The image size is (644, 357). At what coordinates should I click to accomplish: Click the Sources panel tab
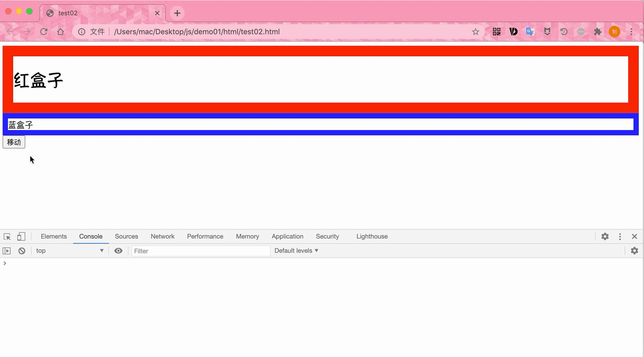coord(127,236)
